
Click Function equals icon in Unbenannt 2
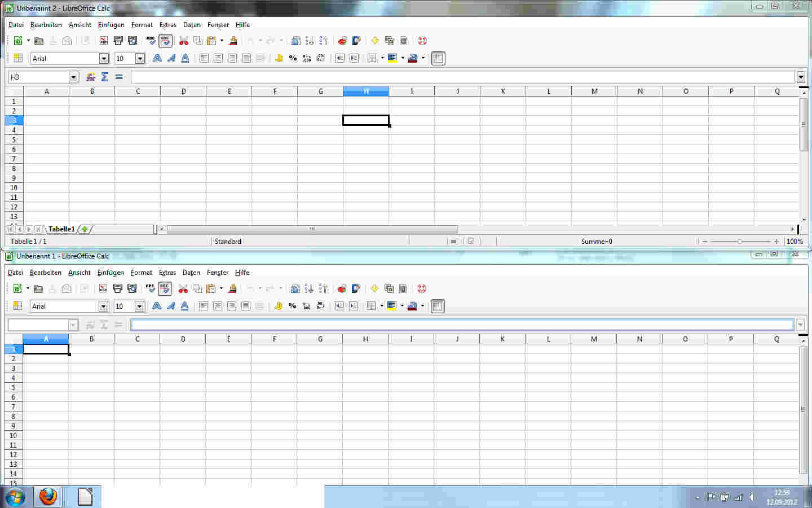(x=118, y=77)
